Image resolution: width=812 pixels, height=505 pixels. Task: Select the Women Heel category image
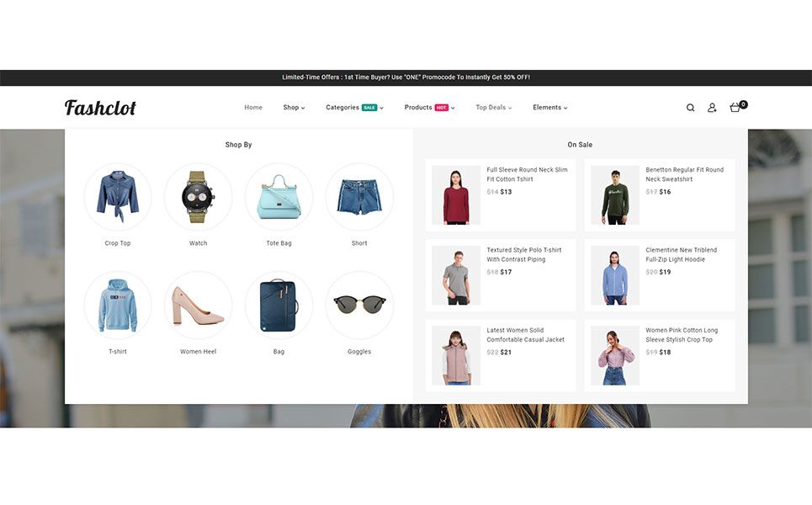198,305
